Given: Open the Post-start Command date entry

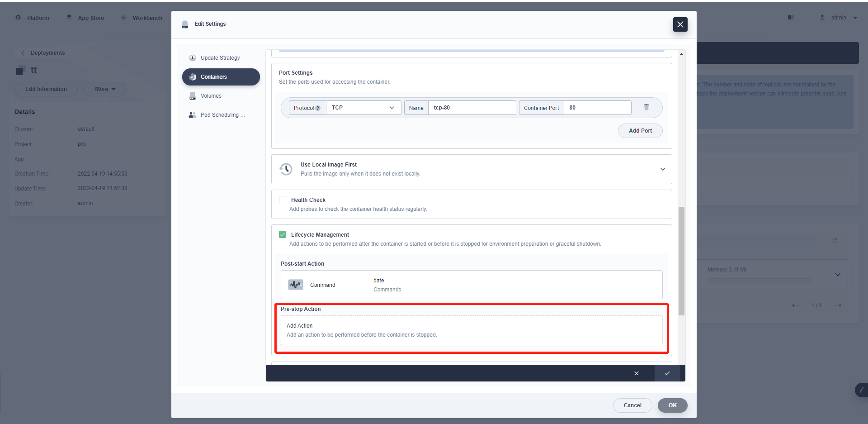Looking at the screenshot, I should point(472,285).
